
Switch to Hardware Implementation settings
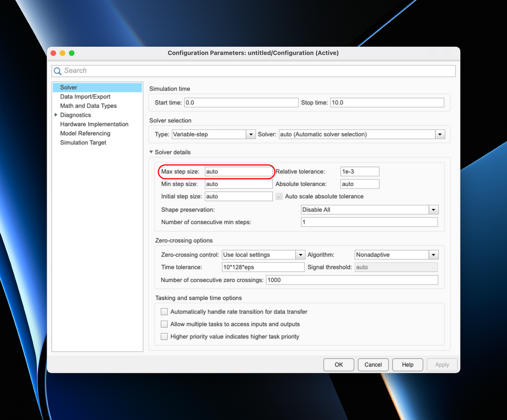(94, 124)
